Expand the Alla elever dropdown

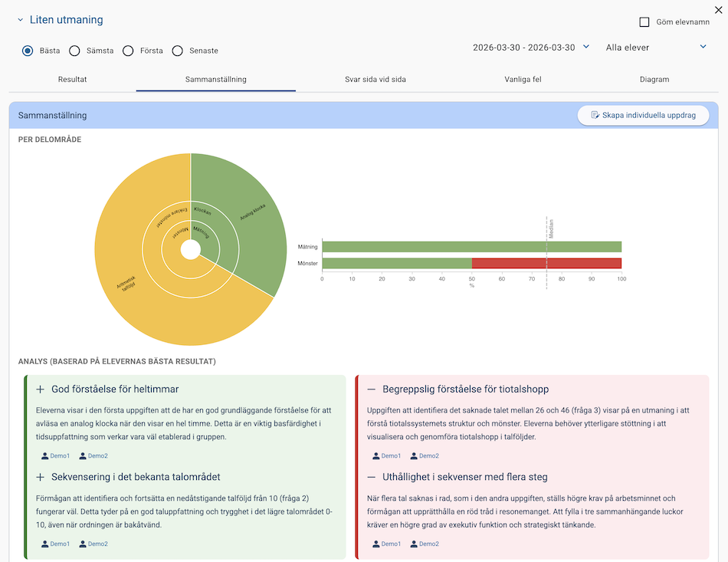(x=656, y=48)
